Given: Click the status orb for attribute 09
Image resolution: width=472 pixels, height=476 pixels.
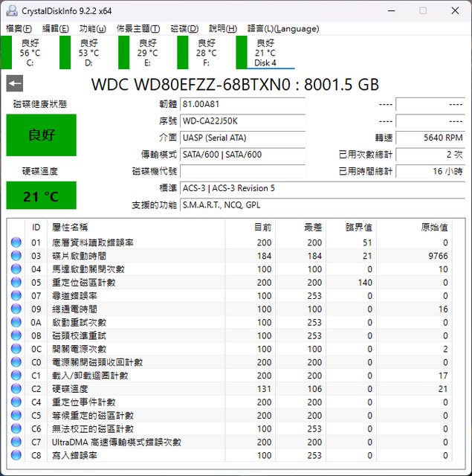Looking at the screenshot, I should point(16,309).
